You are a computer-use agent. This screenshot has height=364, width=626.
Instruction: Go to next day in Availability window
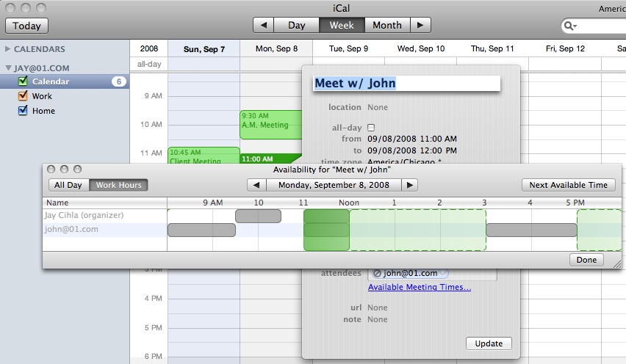tap(409, 185)
